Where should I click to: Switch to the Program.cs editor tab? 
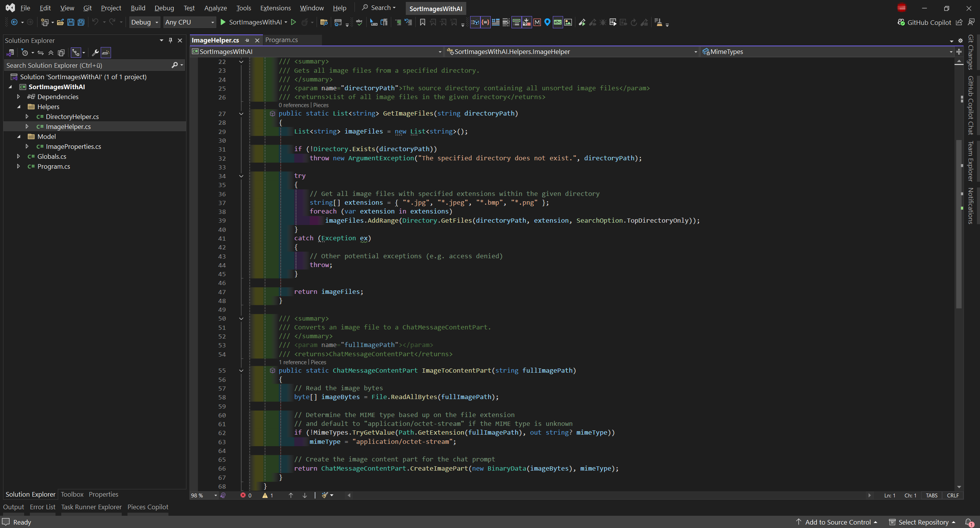pyautogui.click(x=282, y=40)
